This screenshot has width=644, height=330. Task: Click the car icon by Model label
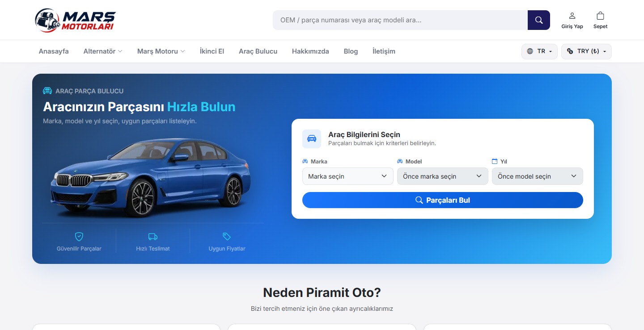click(x=400, y=161)
